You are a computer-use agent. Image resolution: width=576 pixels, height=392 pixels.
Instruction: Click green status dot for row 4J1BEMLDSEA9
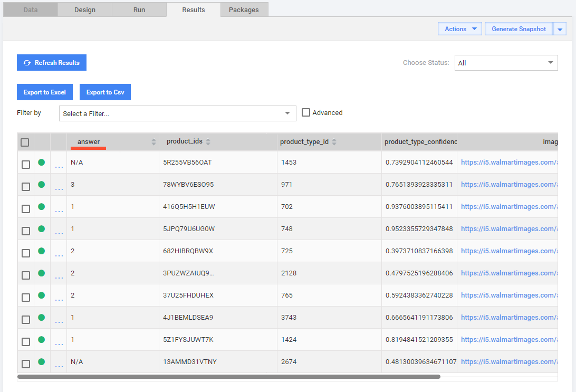coord(42,318)
